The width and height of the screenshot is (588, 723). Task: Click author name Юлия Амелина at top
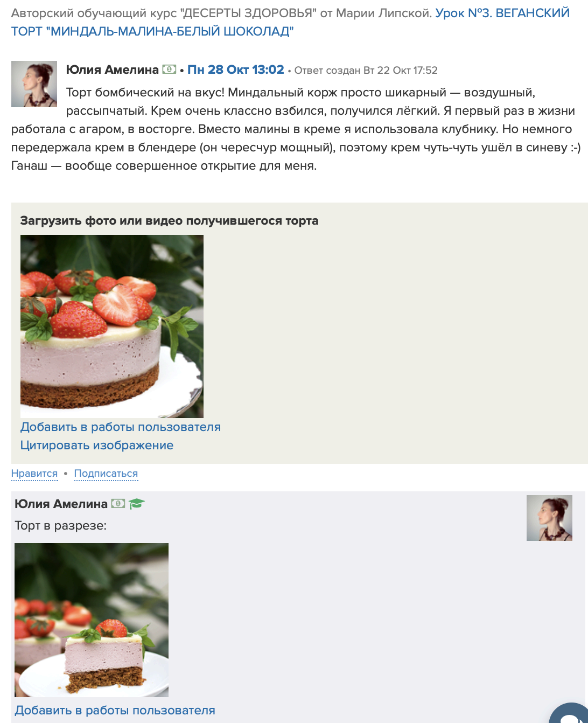pyautogui.click(x=113, y=69)
